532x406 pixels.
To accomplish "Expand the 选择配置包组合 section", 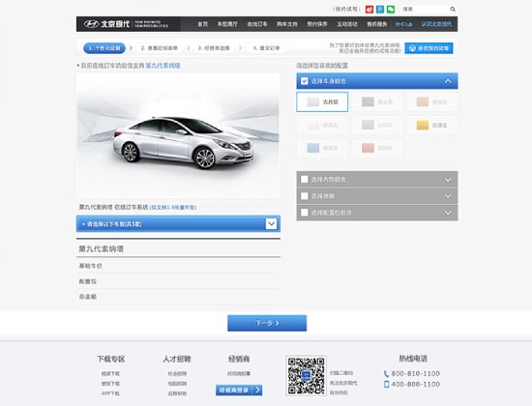I will tap(448, 213).
